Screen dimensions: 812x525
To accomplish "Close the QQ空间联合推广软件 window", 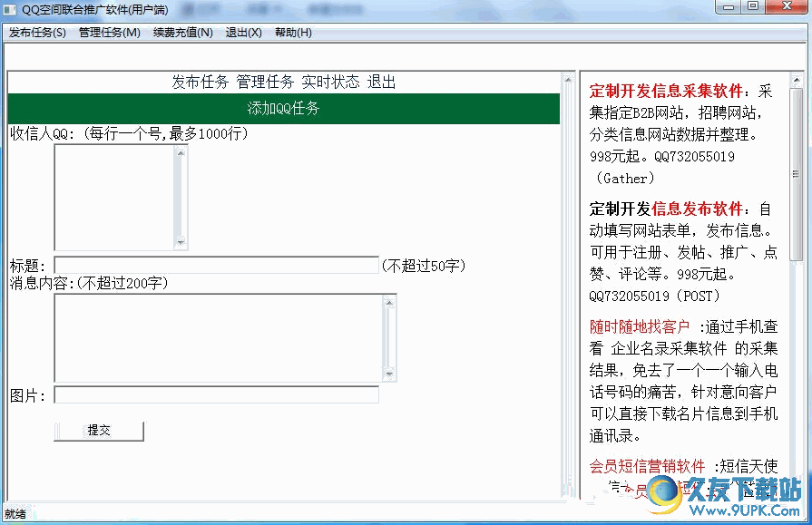I will point(787,7).
